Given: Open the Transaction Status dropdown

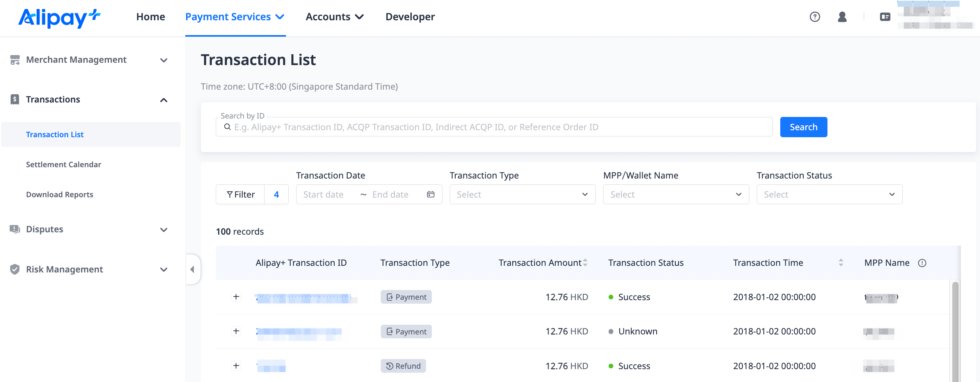Looking at the screenshot, I should click(x=829, y=195).
